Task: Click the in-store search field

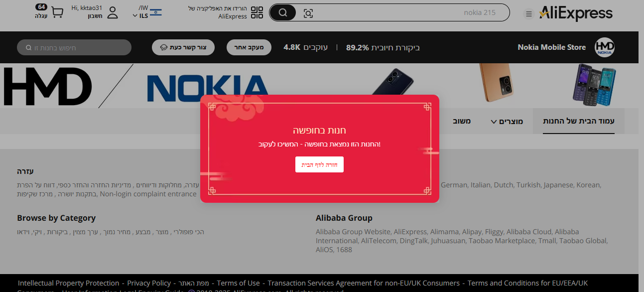Action: (74, 47)
